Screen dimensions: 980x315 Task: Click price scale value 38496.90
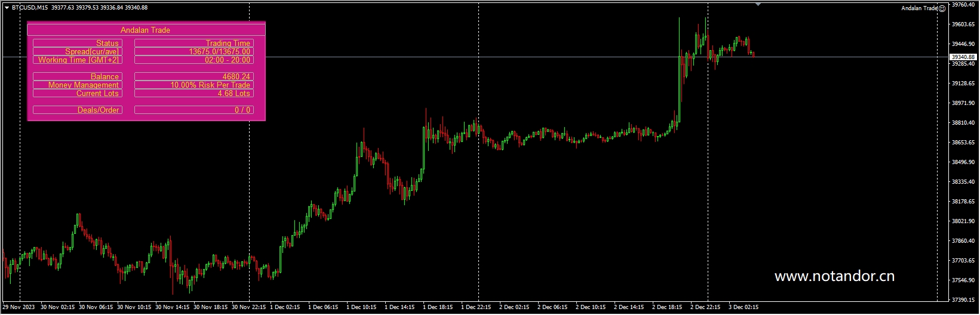pos(963,162)
